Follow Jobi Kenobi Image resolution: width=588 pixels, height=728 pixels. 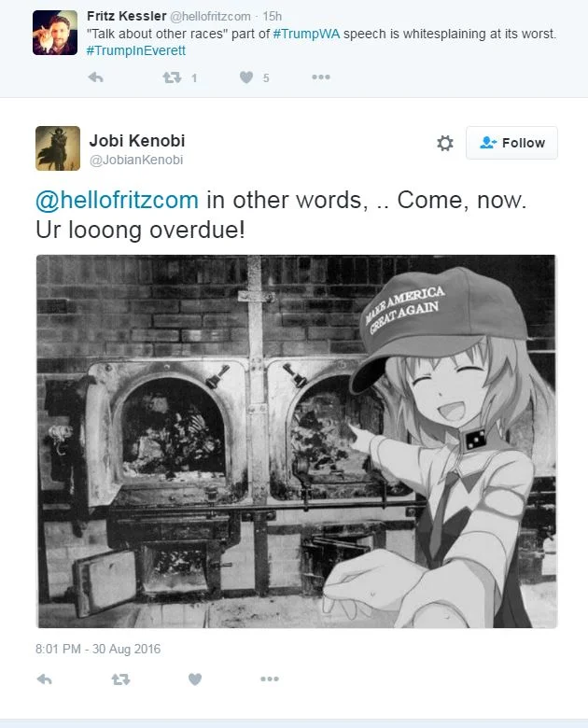[x=511, y=143]
